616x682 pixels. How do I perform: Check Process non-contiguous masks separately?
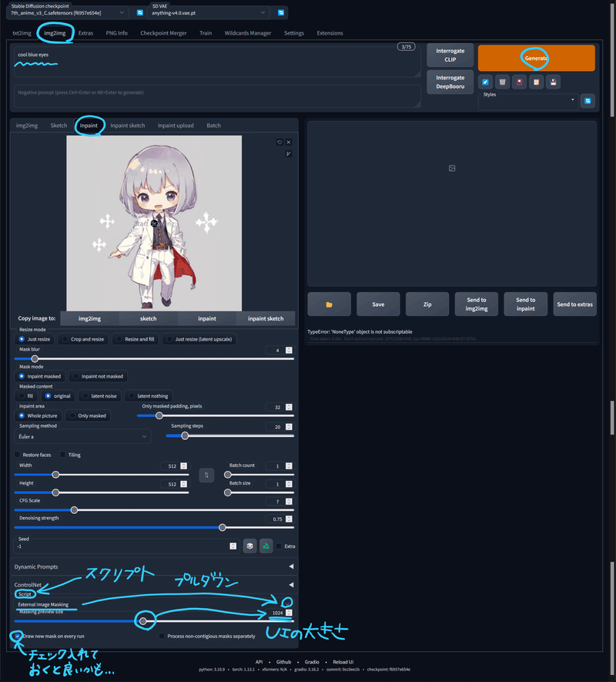161,635
